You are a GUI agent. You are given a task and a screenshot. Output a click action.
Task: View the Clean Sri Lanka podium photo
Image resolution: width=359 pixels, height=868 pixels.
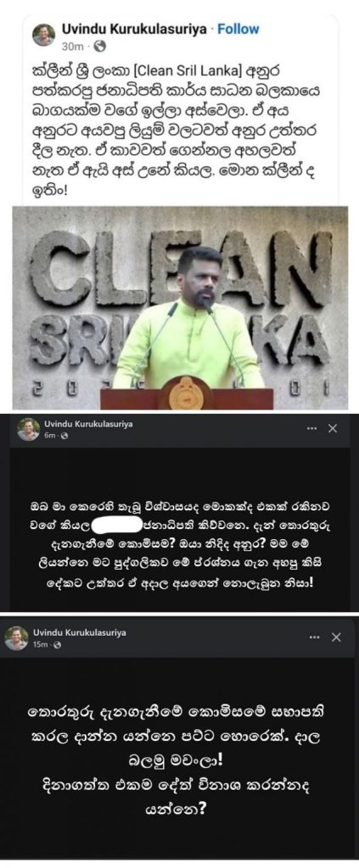point(180,308)
